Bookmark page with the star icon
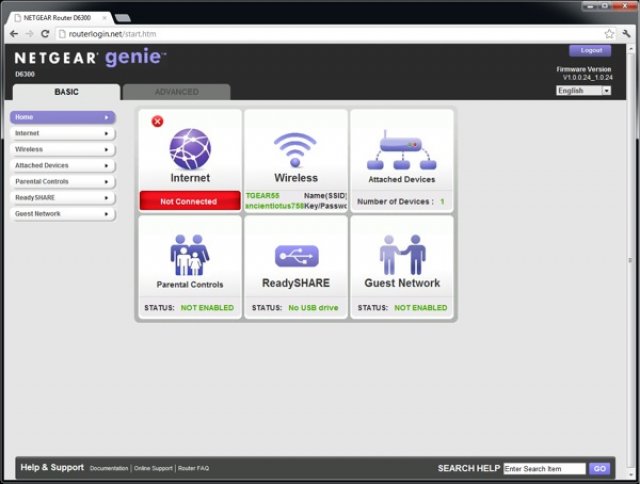Screen dimensions: 640x484 click(609, 34)
